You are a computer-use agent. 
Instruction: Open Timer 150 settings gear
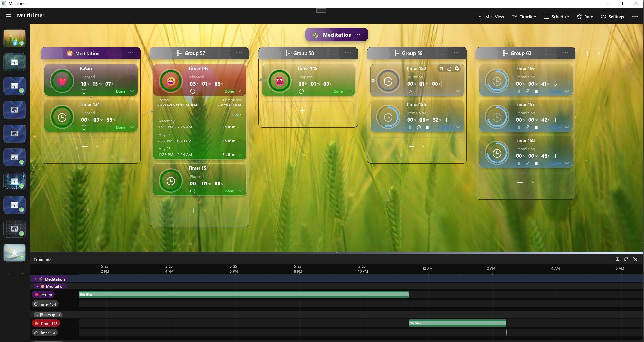click(x=457, y=68)
